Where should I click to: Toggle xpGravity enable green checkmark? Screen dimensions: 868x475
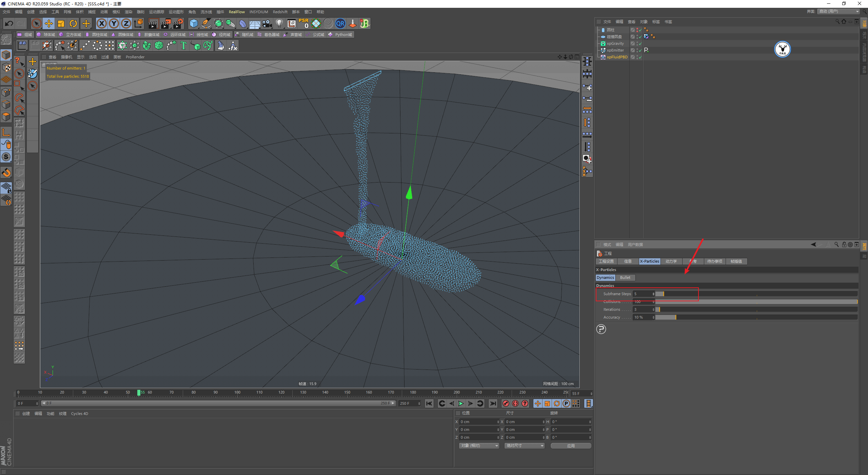coord(640,44)
